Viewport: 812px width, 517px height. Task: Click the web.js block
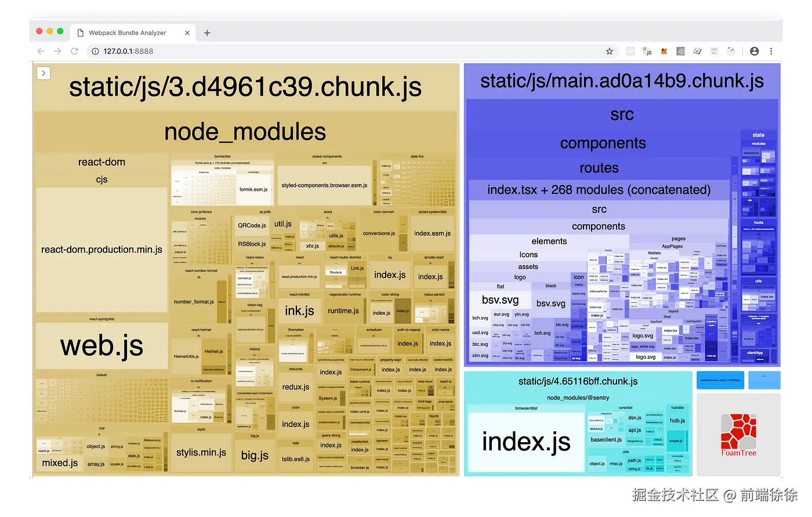point(101,346)
